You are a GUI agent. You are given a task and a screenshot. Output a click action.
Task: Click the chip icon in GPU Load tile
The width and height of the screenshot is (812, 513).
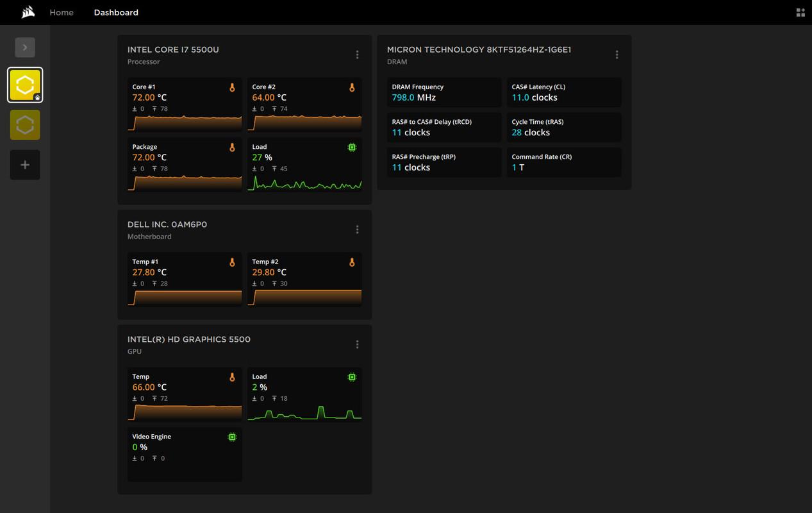[x=352, y=377]
